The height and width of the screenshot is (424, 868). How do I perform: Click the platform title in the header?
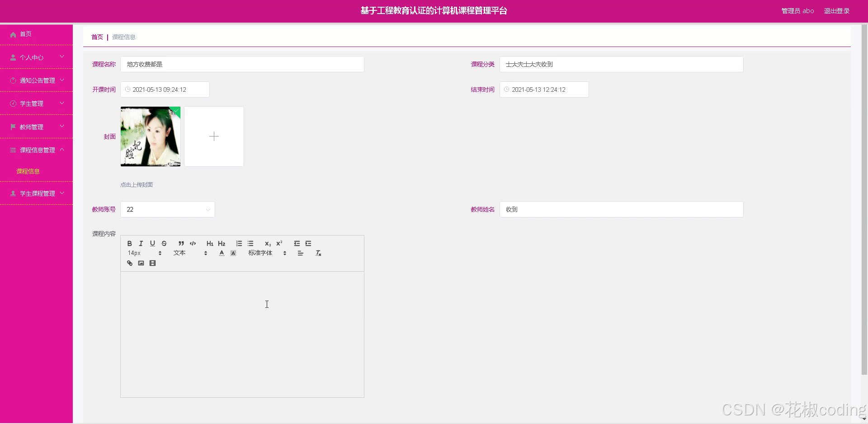coord(434,11)
